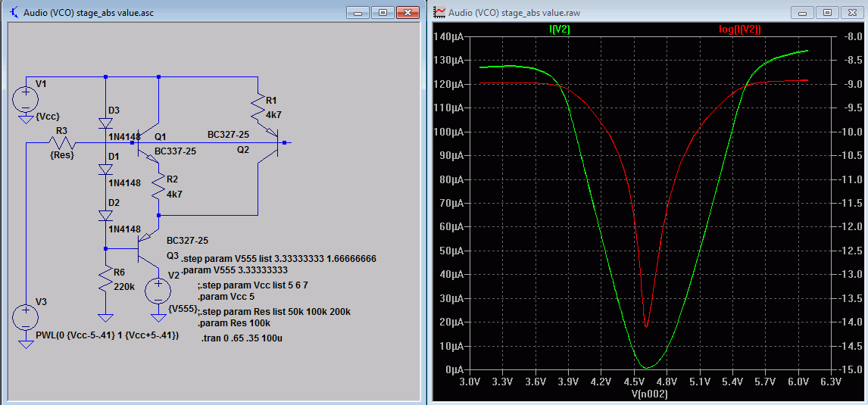The height and width of the screenshot is (405, 868).
Task: Click the LTspice schematic window title icon
Action: click(15, 12)
